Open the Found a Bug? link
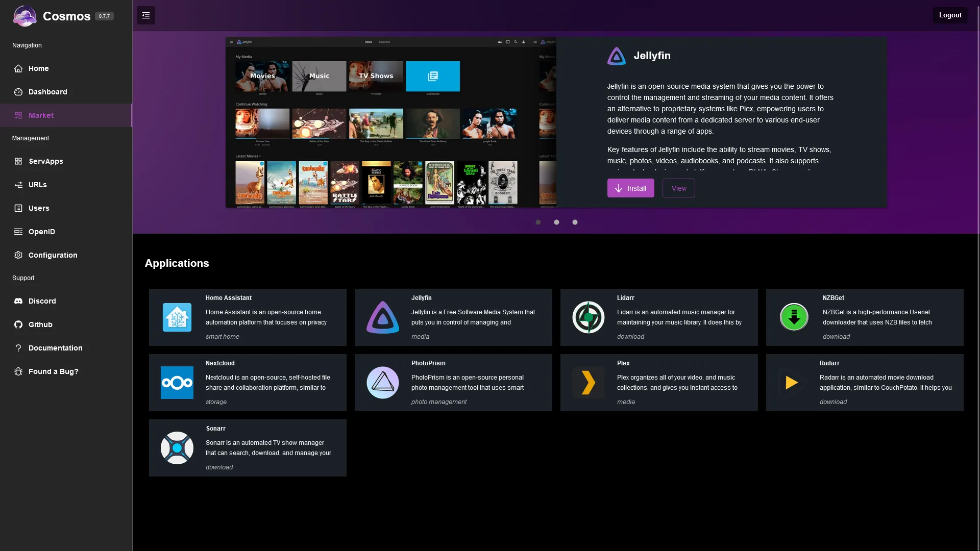The image size is (980, 551). pos(66,371)
